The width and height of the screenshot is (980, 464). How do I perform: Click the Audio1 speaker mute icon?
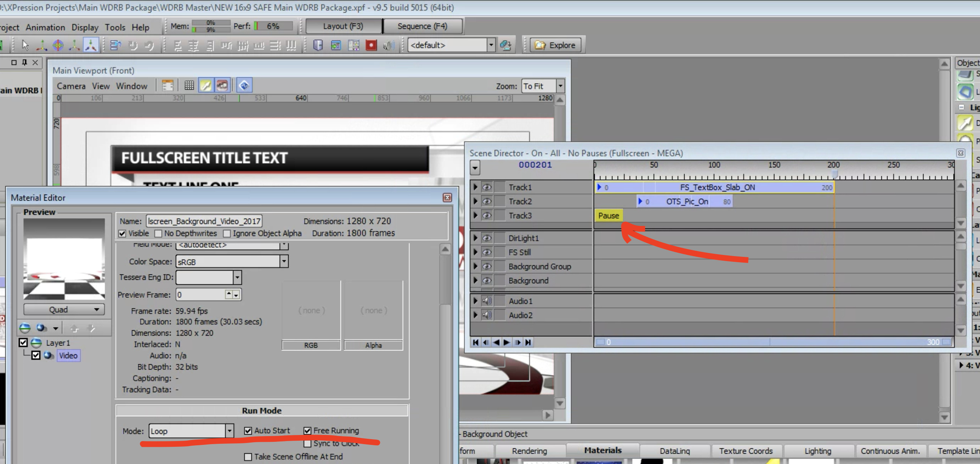pyautogui.click(x=487, y=301)
